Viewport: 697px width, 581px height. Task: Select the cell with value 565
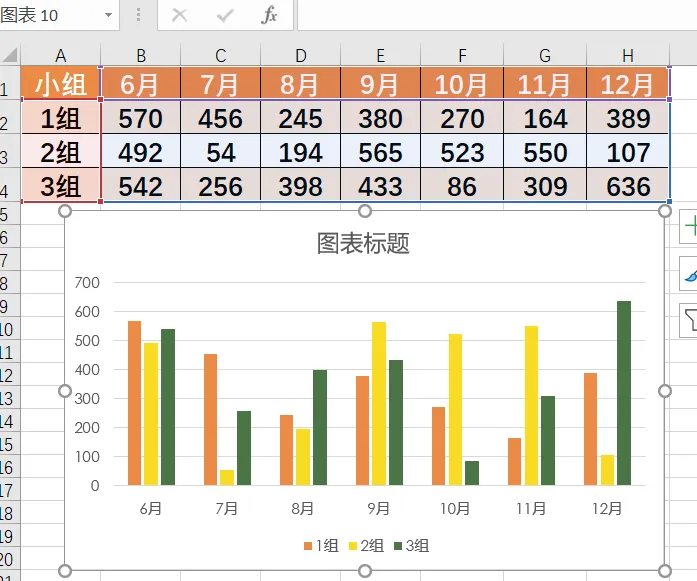381,151
